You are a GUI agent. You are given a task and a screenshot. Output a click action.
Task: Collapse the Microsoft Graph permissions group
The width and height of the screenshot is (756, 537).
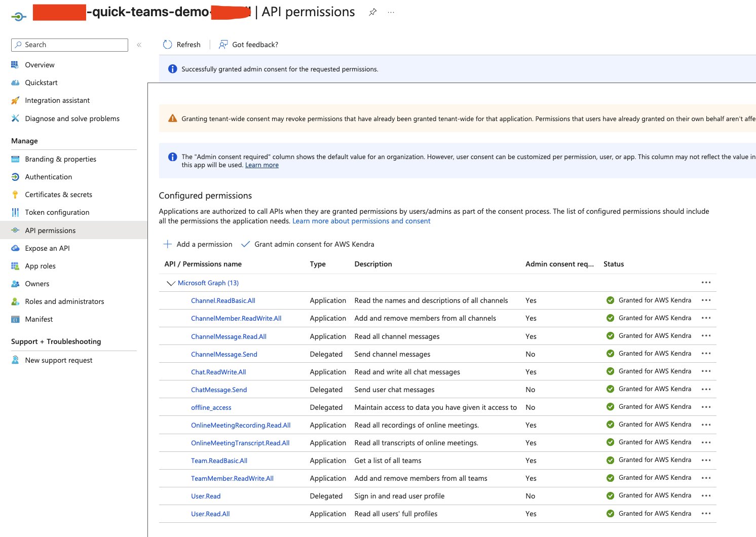click(x=171, y=283)
